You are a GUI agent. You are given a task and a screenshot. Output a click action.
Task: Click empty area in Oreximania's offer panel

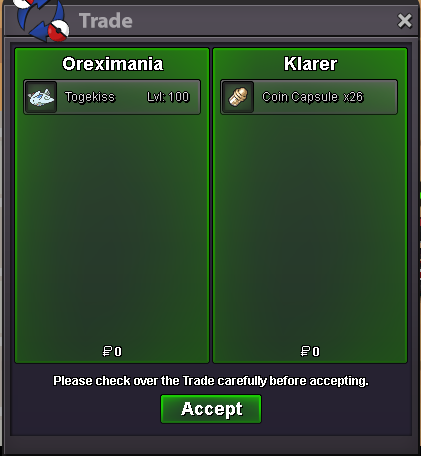[x=112, y=227]
